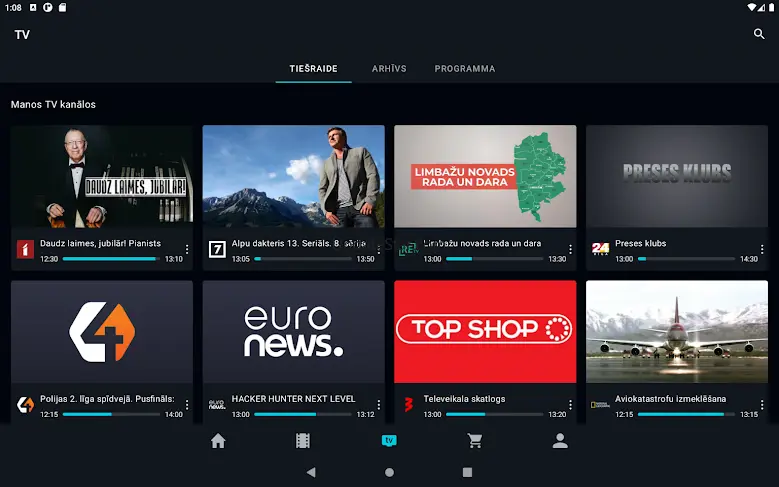Play the Daudz laimes, jubilār! thumbnail

[x=102, y=176]
